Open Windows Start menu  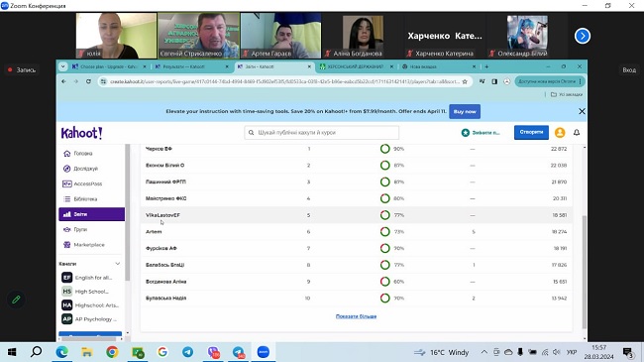12,352
